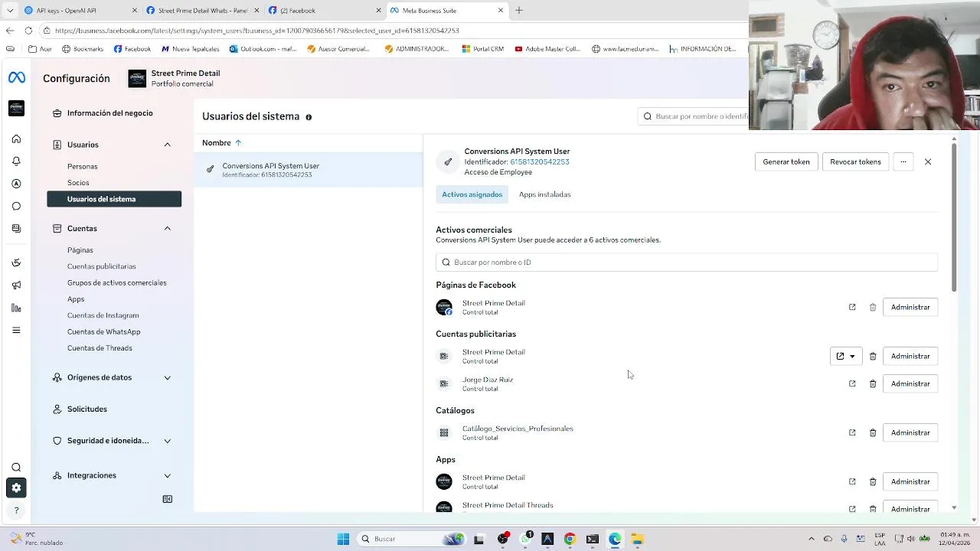980x551 pixels.
Task: Open WhatsApp from the taskbar
Action: coord(525,539)
